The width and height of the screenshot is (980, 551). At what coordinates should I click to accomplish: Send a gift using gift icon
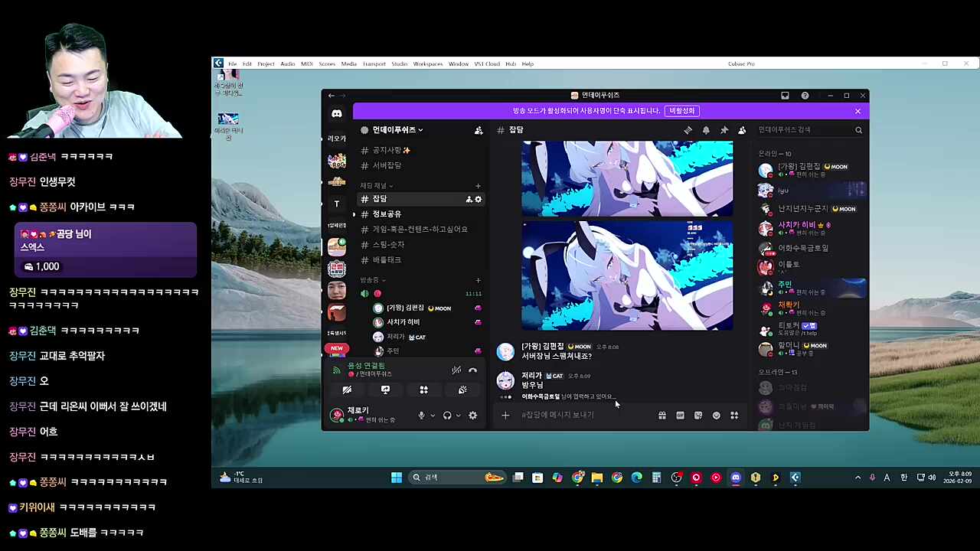(661, 416)
